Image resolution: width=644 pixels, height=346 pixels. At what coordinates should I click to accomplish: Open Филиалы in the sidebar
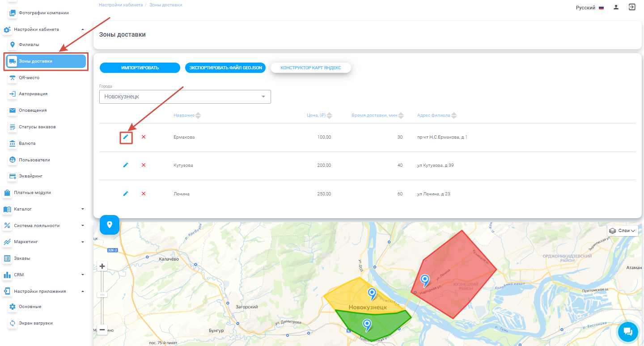[x=29, y=45]
